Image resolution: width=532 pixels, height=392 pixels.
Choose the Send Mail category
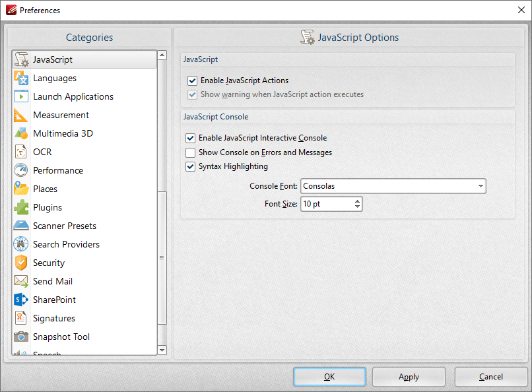[84, 281]
